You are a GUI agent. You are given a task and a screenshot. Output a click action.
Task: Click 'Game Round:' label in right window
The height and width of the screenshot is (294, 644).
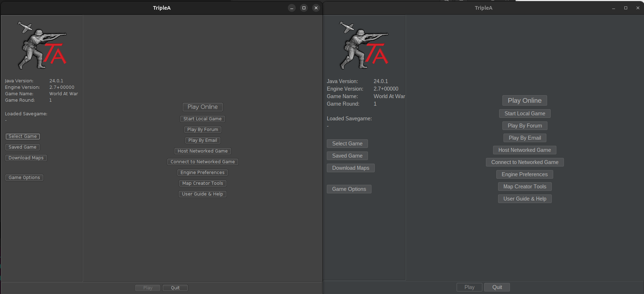click(343, 104)
